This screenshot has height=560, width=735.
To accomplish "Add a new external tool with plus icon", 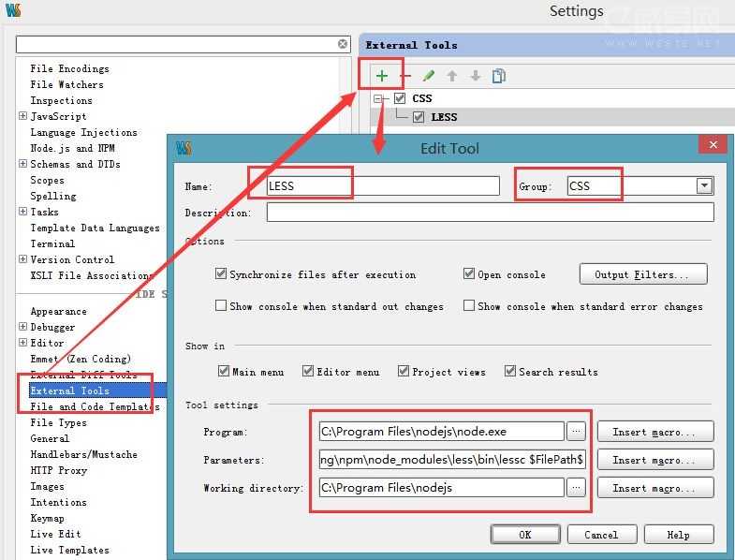I will (x=382, y=76).
